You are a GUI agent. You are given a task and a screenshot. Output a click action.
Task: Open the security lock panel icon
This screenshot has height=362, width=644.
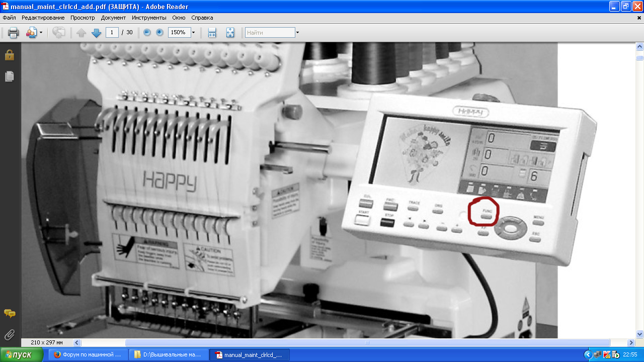[10, 54]
